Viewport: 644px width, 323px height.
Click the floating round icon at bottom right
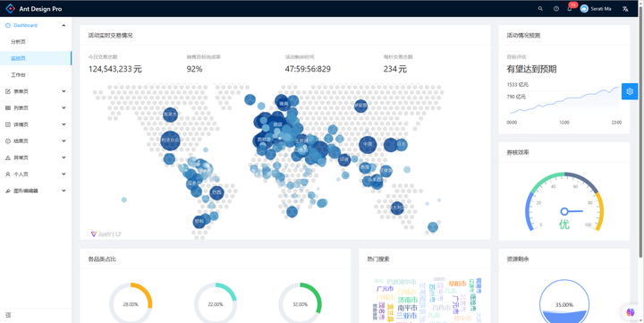pyautogui.click(x=631, y=312)
